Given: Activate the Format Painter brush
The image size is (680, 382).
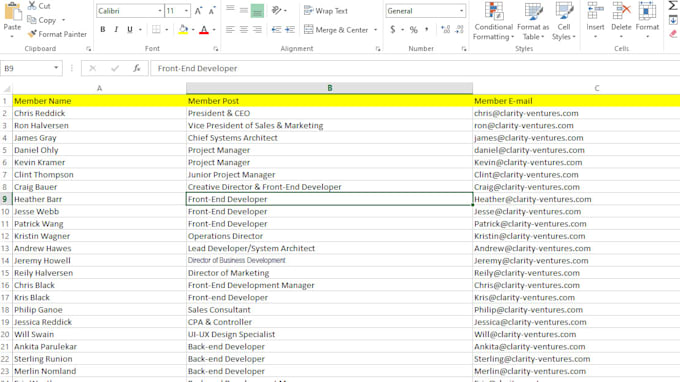Looking at the screenshot, I should [32, 34].
